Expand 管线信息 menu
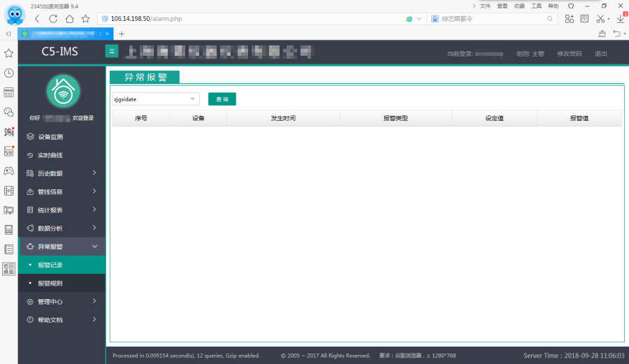 (x=62, y=191)
